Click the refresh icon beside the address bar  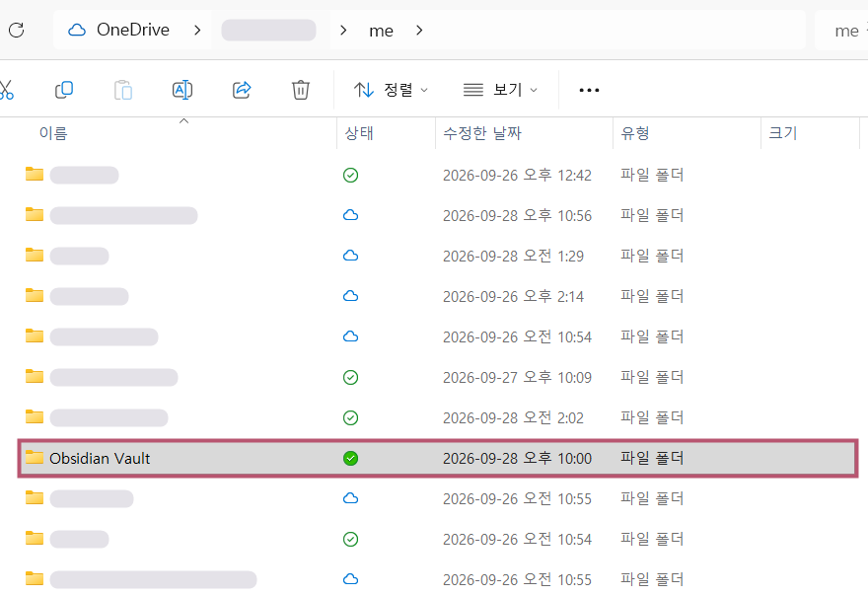17,30
